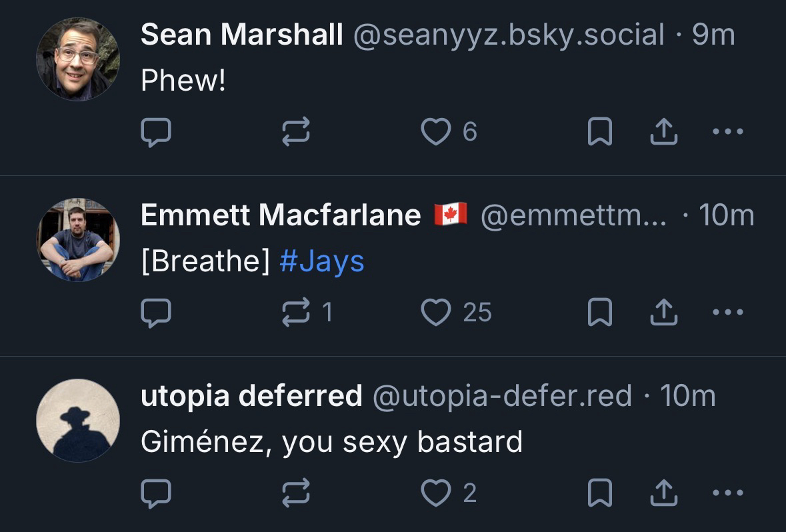Screen dimensions: 786x532
Task: Bookmark Emmett Macfarlane's post
Action: 599,312
